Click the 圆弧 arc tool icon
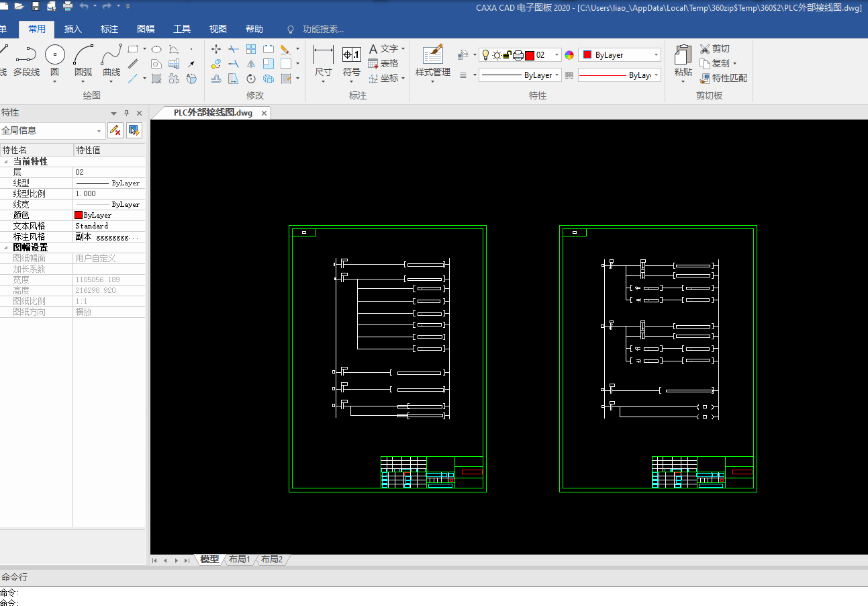 83,55
